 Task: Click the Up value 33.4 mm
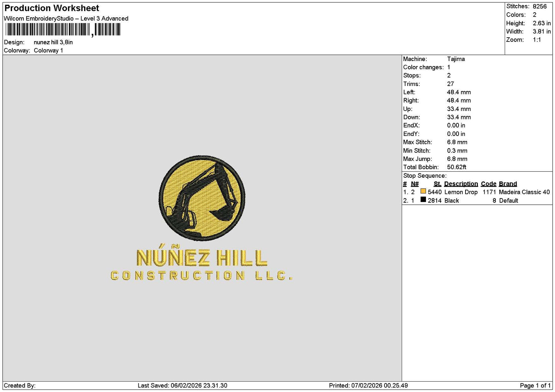pos(459,109)
